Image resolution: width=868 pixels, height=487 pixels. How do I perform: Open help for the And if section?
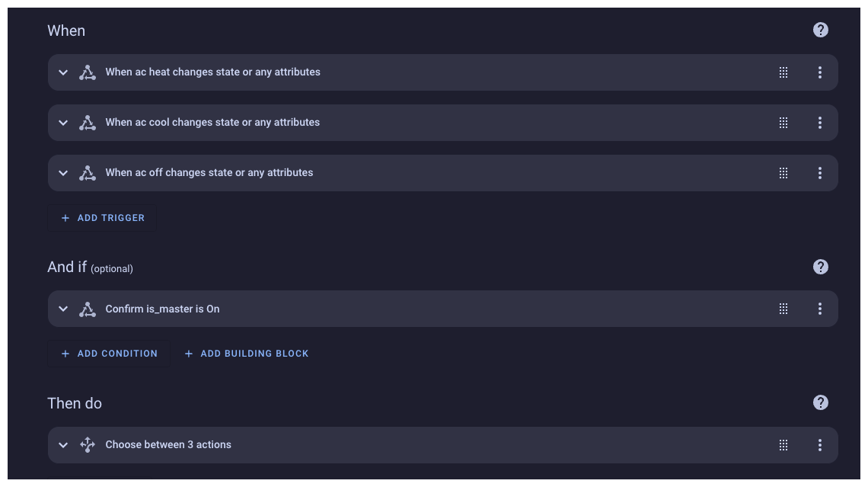[x=820, y=267]
